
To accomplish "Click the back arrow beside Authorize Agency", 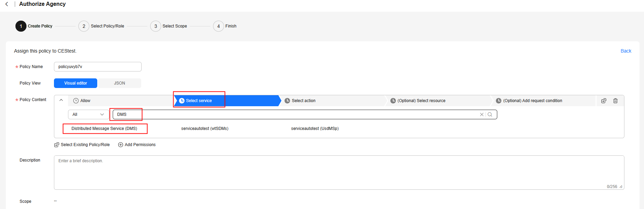I will (7, 4).
